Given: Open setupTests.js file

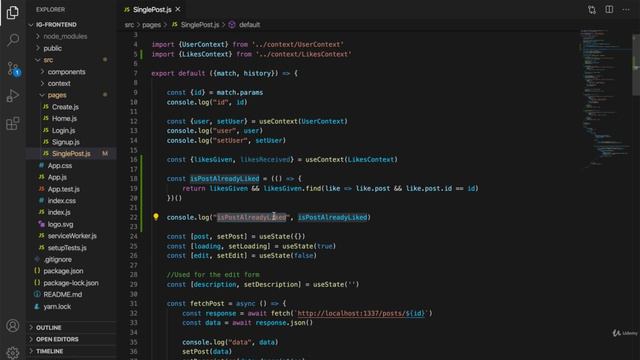Looking at the screenshot, I should click(x=67, y=248).
